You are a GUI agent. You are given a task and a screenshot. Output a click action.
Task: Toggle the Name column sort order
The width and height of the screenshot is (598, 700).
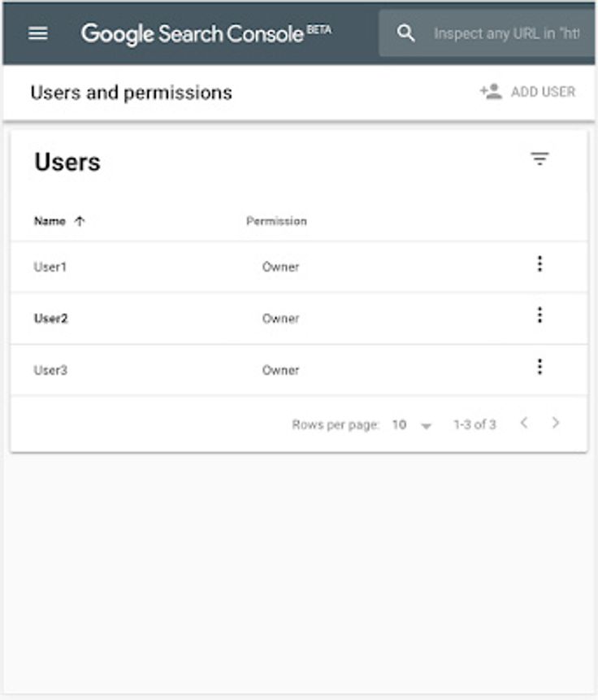[x=79, y=220]
